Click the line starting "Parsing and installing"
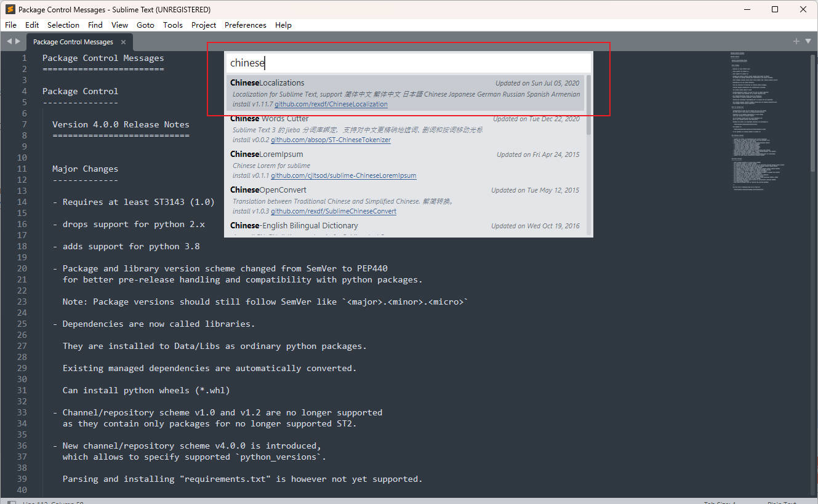The height and width of the screenshot is (504, 818). [243, 479]
